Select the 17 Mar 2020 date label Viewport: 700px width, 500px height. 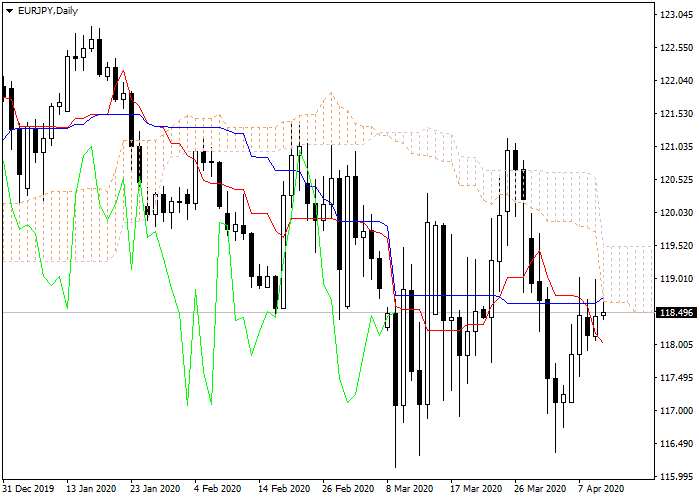(x=476, y=489)
